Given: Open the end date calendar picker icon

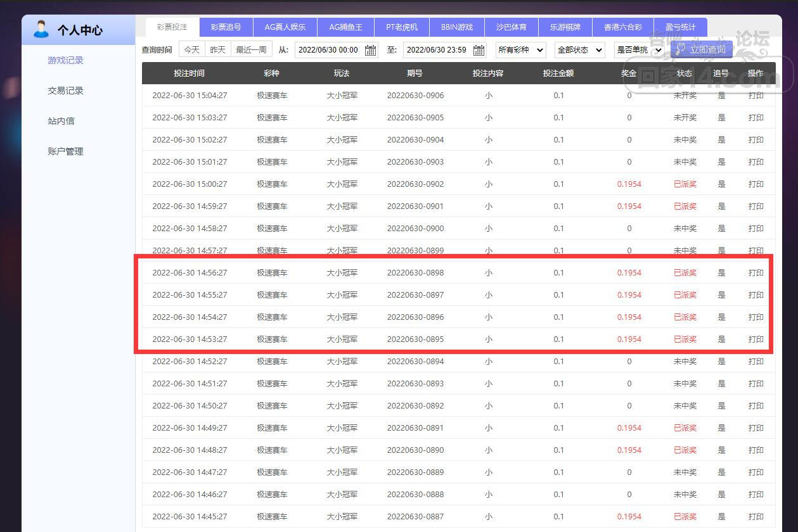Looking at the screenshot, I should [479, 50].
